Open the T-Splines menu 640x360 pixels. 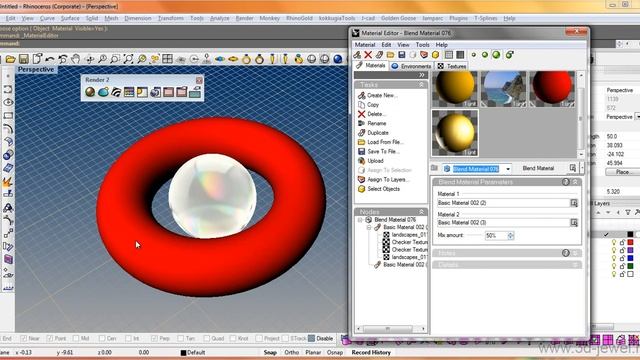pos(485,18)
